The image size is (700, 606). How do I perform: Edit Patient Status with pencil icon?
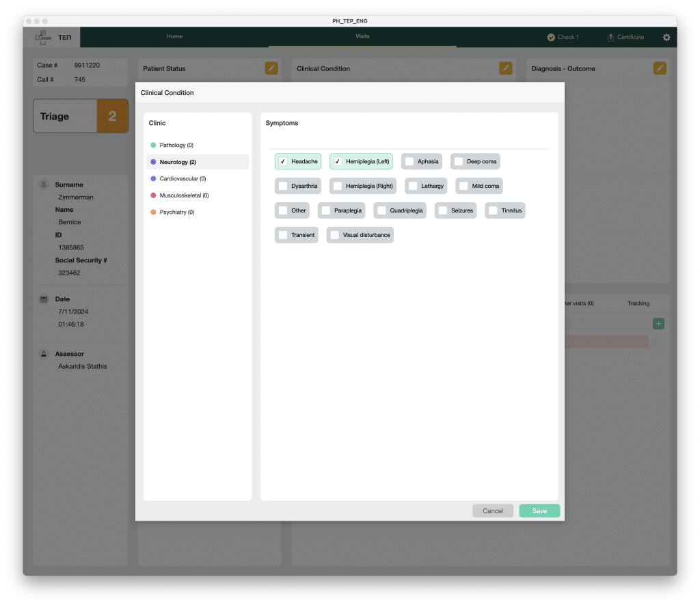(x=271, y=68)
